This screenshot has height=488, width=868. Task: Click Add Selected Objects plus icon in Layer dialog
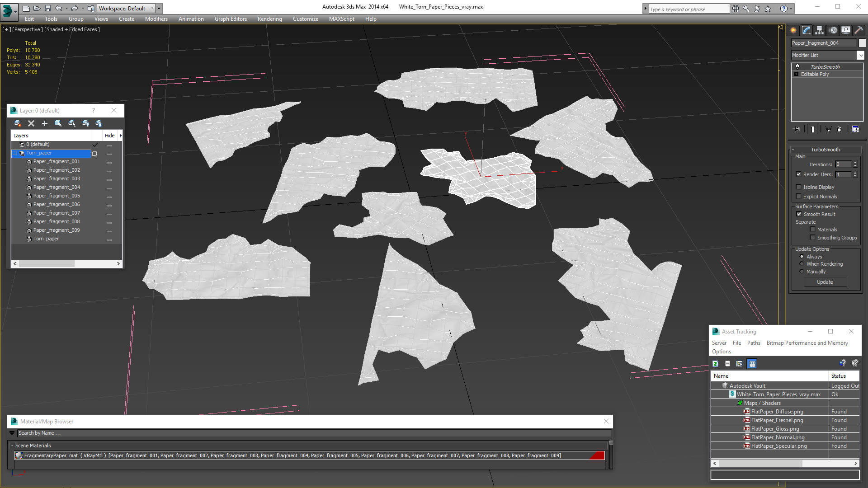(x=45, y=123)
